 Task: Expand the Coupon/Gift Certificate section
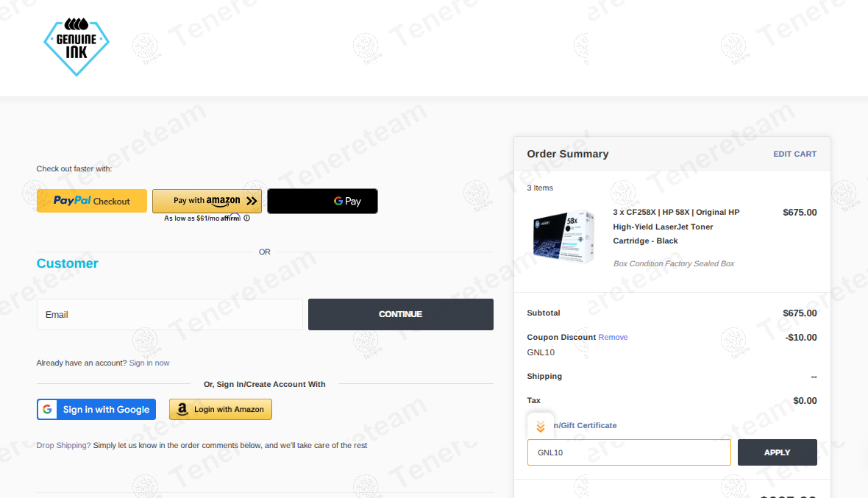click(585, 425)
